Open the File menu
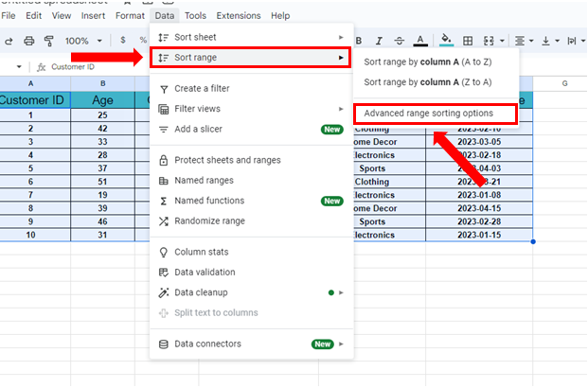588x388 pixels. click(9, 16)
